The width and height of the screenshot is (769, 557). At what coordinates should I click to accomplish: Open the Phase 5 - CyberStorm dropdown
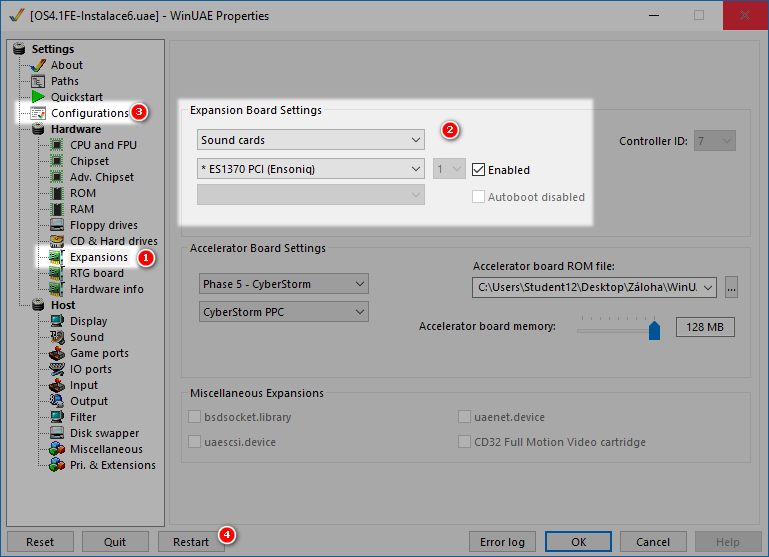point(283,284)
